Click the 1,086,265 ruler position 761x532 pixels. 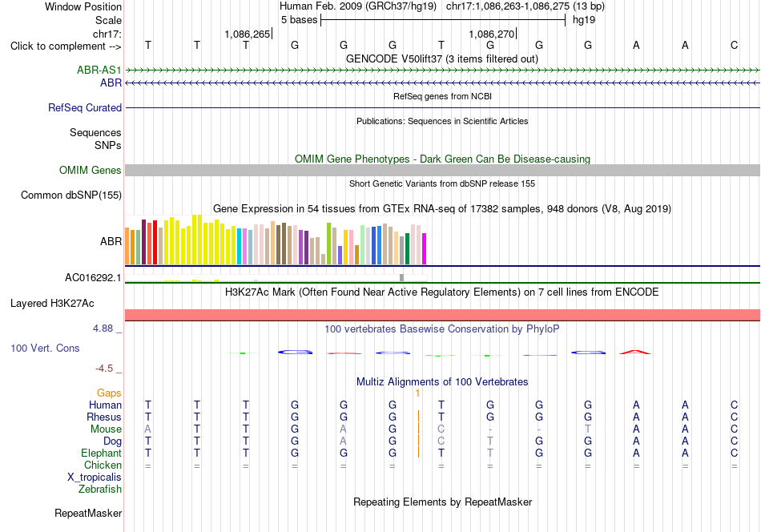pyautogui.click(x=247, y=34)
